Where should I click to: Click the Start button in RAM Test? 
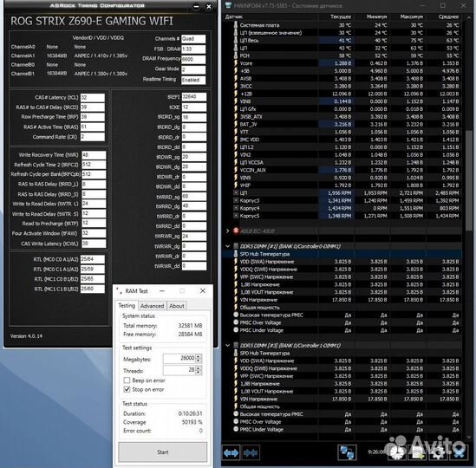163,452
